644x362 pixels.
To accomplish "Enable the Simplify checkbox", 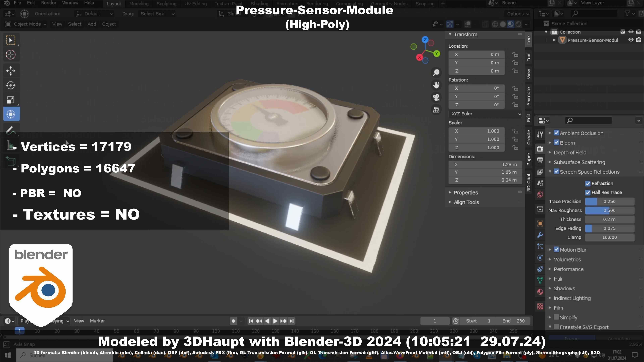I will point(556,317).
